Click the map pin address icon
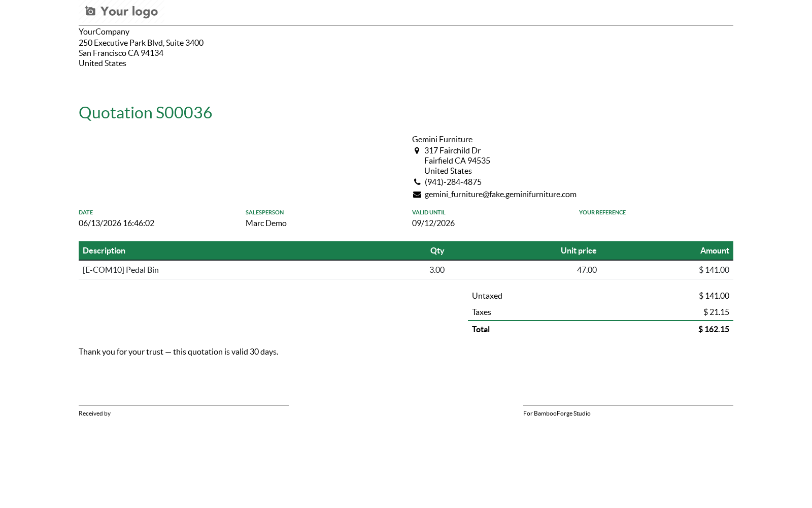The width and height of the screenshot is (812, 508). [417, 150]
